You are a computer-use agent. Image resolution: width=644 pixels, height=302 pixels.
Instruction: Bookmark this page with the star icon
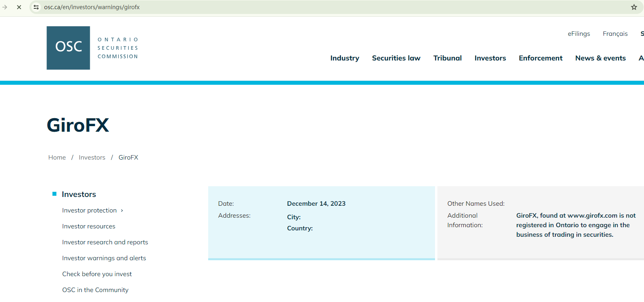pos(634,7)
